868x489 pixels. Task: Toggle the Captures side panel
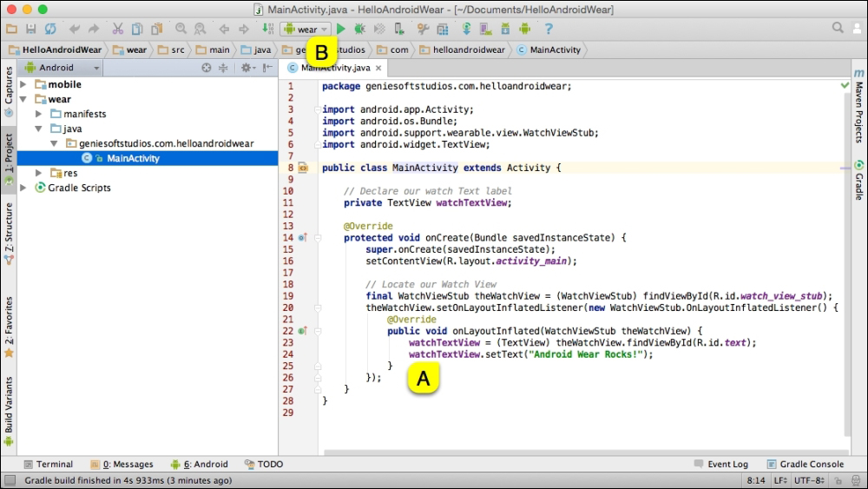point(9,91)
